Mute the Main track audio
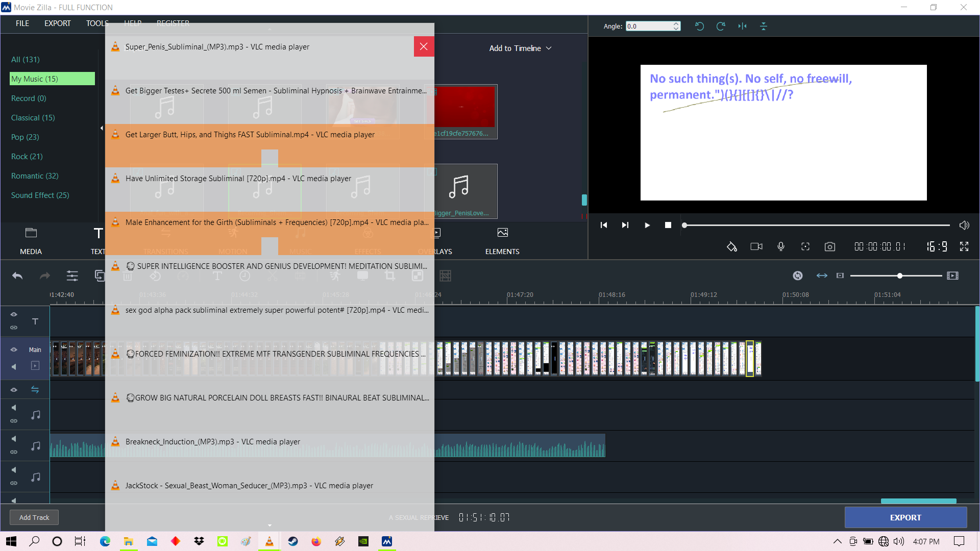Image resolution: width=980 pixels, height=551 pixels. click(x=14, y=366)
